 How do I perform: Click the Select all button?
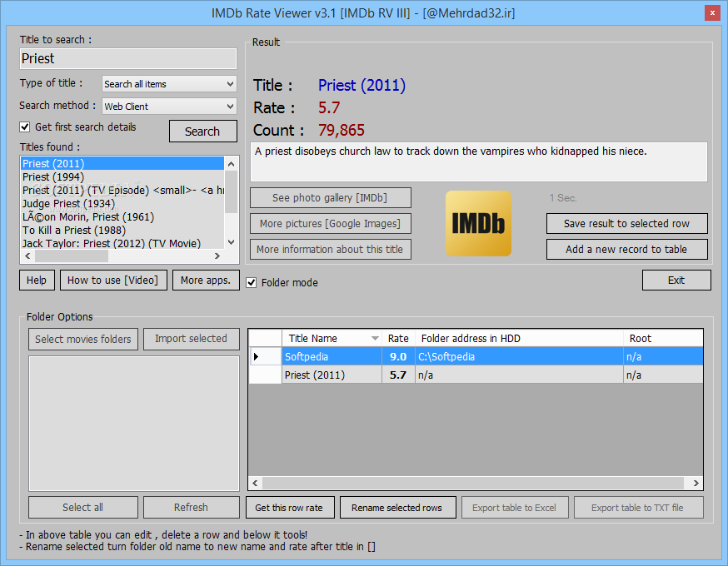[83, 508]
